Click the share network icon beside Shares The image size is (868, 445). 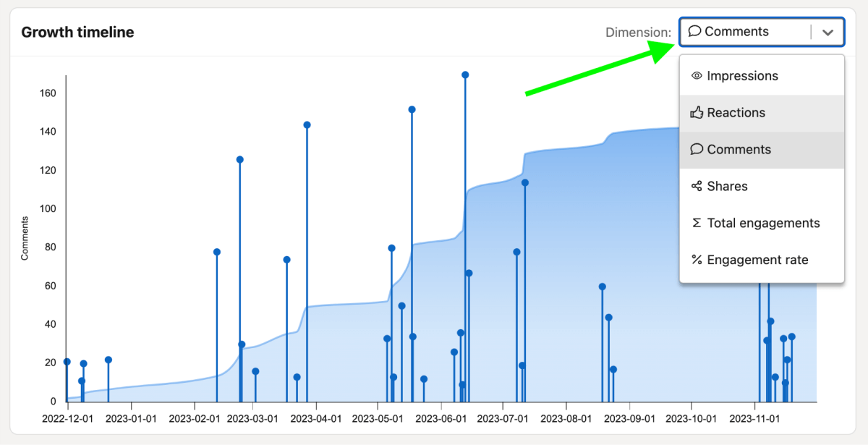pyautogui.click(x=697, y=186)
